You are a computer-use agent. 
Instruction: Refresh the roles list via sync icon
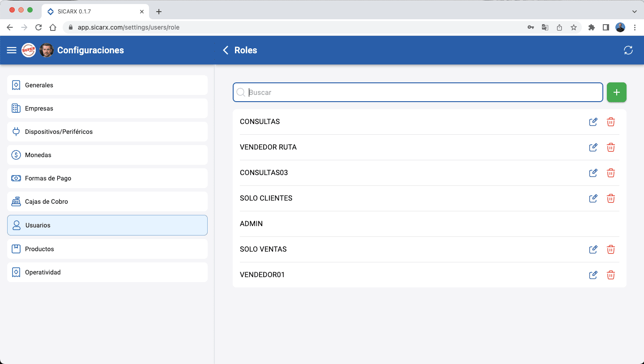[628, 50]
